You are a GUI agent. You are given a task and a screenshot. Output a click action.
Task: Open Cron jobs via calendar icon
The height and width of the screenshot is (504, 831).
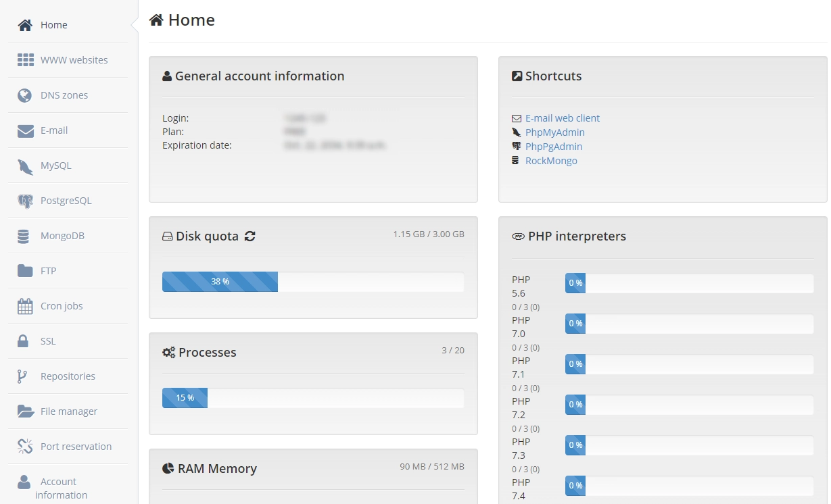tap(25, 306)
